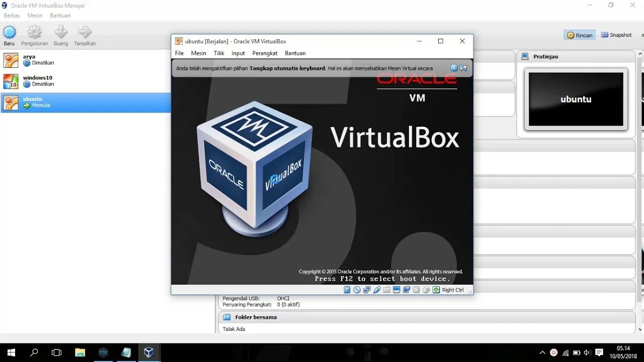Open Perangkat menu in ubuntu VM window
Image resolution: width=644 pixels, height=362 pixels.
(265, 53)
